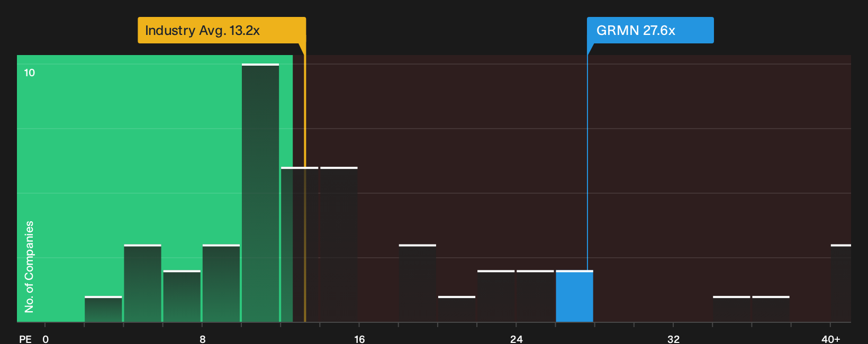Click the Industry Avg. 13.2x label

pos(222,30)
